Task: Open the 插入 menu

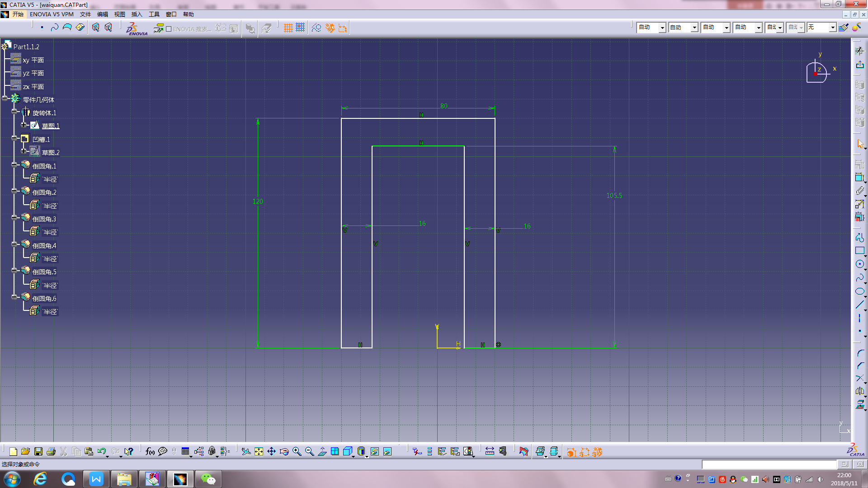Action: click(137, 14)
